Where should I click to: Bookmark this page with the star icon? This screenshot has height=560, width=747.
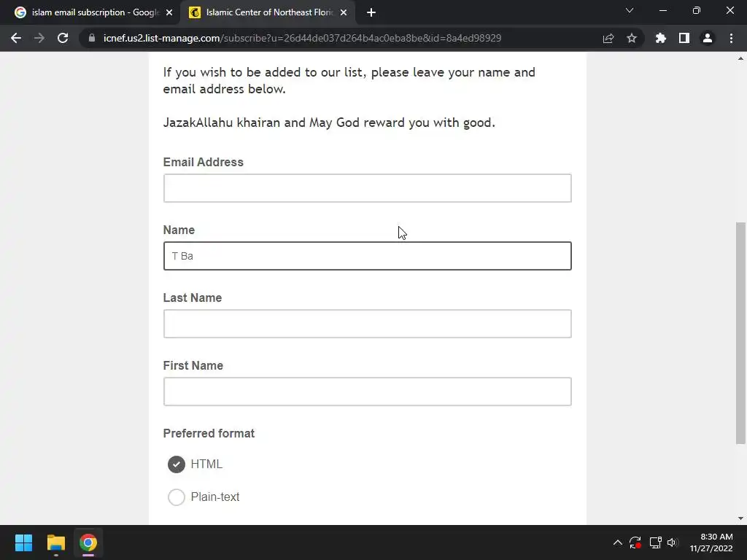click(x=632, y=38)
